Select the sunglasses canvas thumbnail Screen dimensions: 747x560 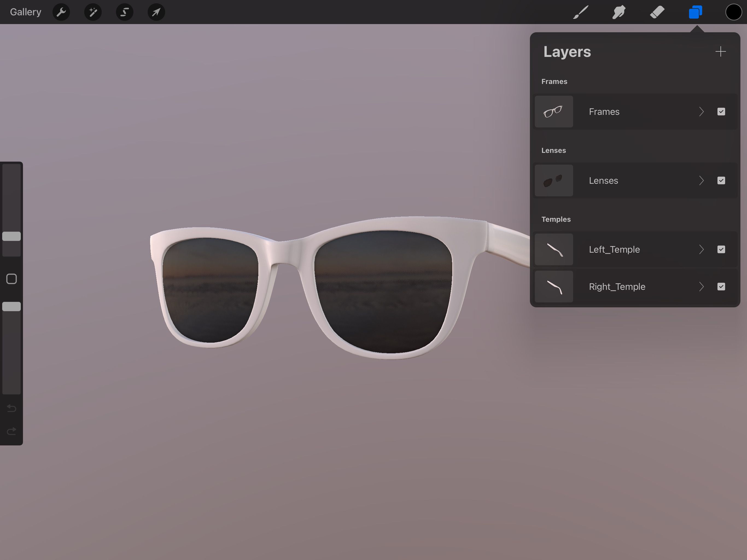click(x=553, y=112)
